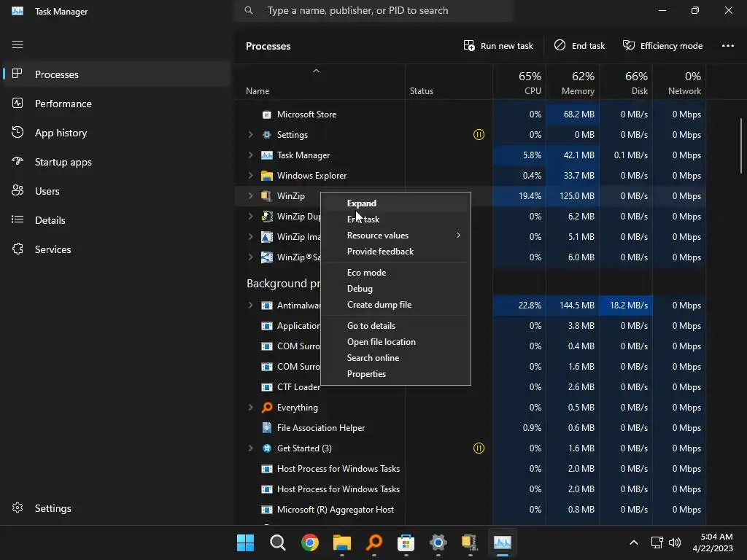The width and height of the screenshot is (747, 560).
Task: Choose Go to details in context menu
Action: click(x=395, y=326)
